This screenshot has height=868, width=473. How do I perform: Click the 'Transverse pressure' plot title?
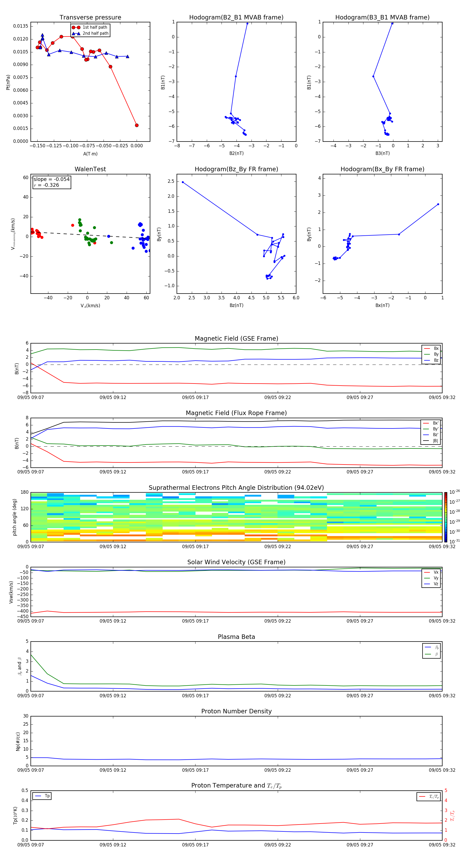pos(90,18)
